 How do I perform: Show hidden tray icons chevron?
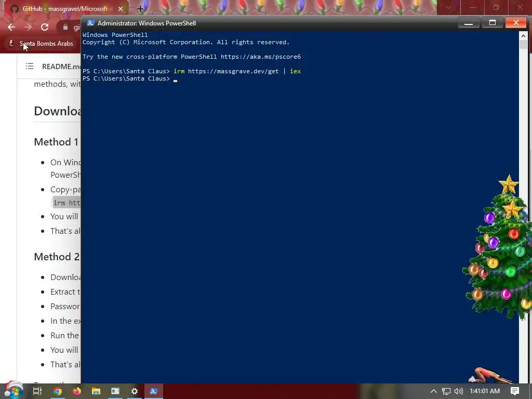point(434,391)
